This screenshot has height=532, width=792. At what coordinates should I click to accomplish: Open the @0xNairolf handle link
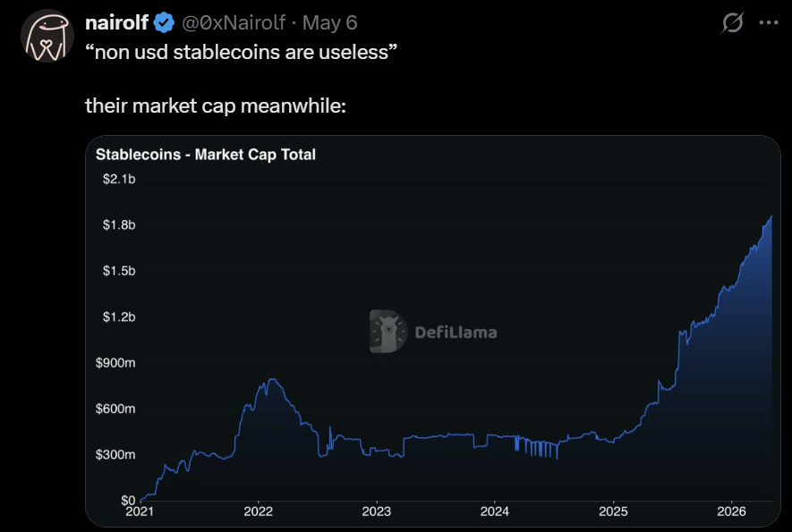pyautogui.click(x=234, y=22)
